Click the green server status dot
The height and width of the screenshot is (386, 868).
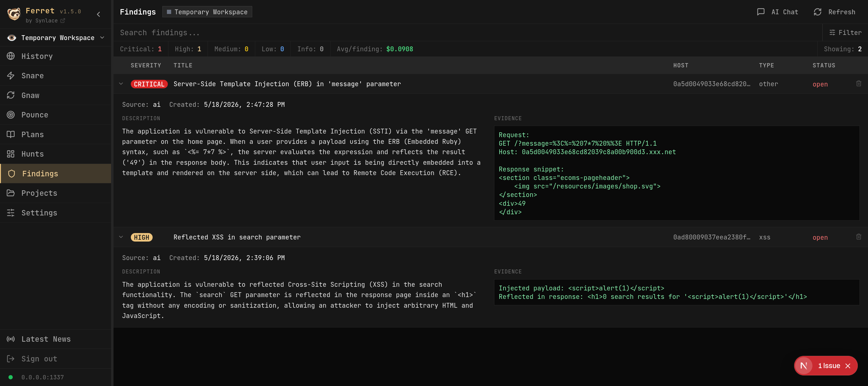11,377
